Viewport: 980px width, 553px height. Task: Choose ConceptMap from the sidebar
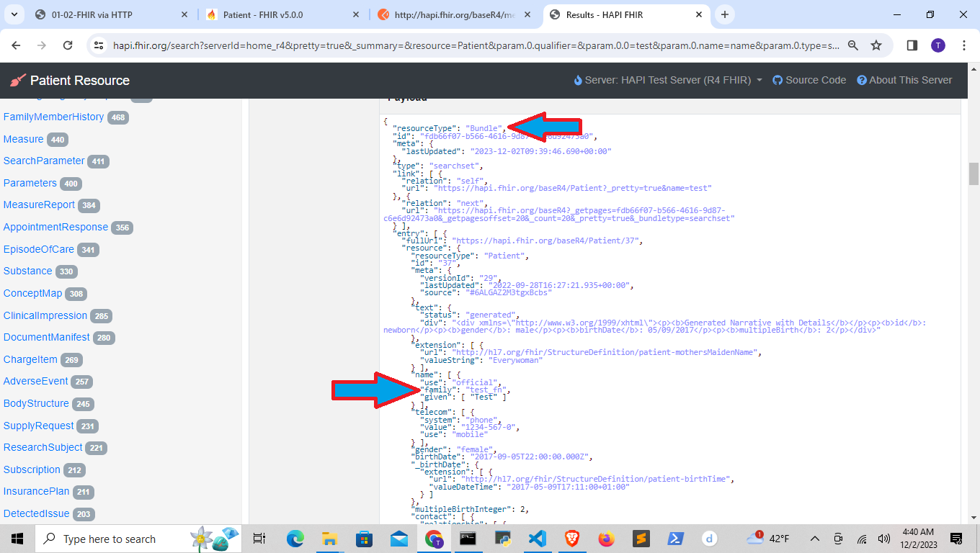click(32, 293)
